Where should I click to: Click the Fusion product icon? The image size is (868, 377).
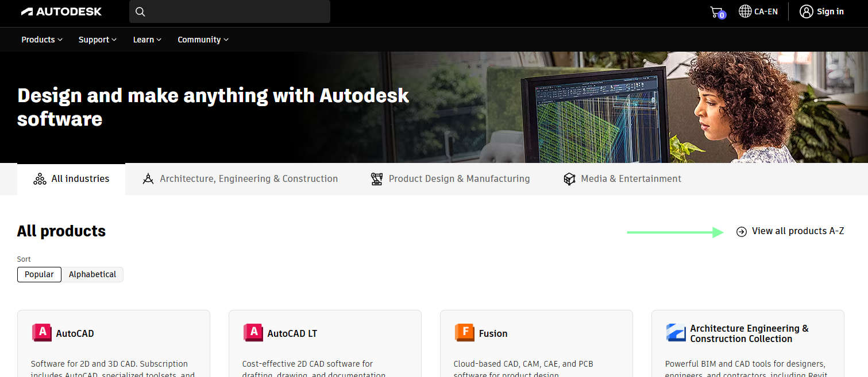click(x=465, y=333)
